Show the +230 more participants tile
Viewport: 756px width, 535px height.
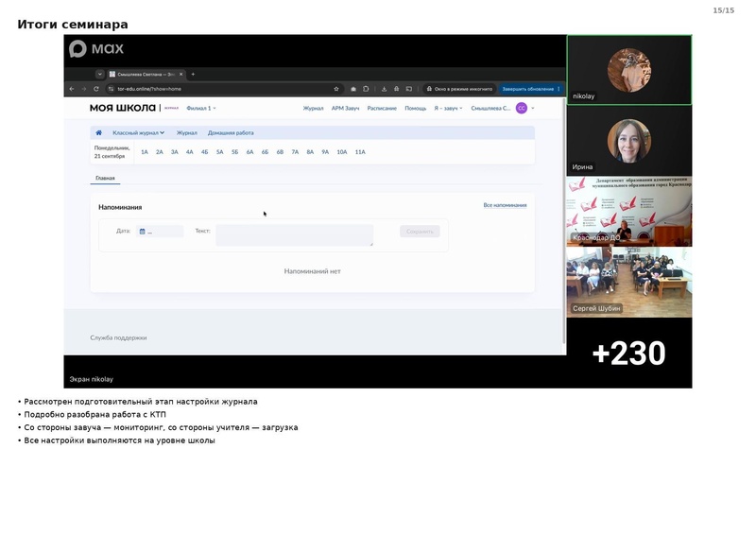628,354
